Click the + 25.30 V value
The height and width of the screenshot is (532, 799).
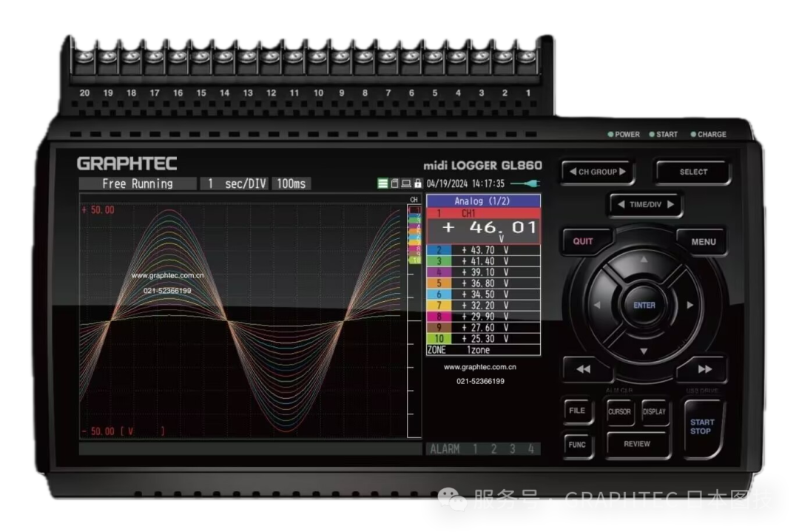pyautogui.click(x=485, y=339)
